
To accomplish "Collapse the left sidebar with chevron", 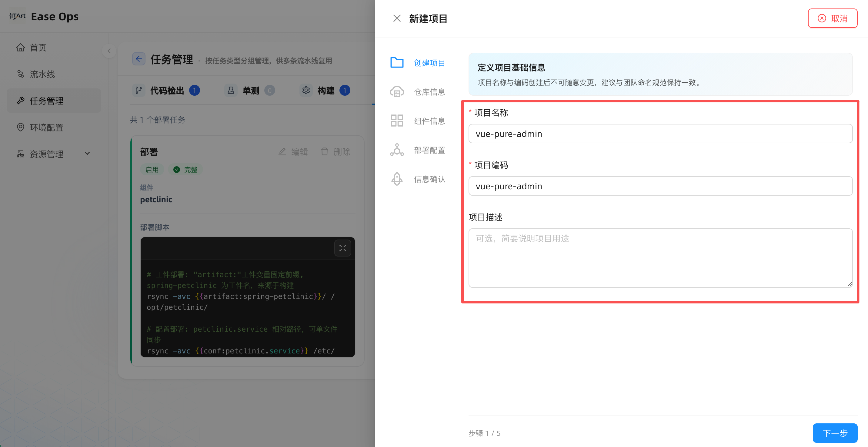I will [x=109, y=51].
